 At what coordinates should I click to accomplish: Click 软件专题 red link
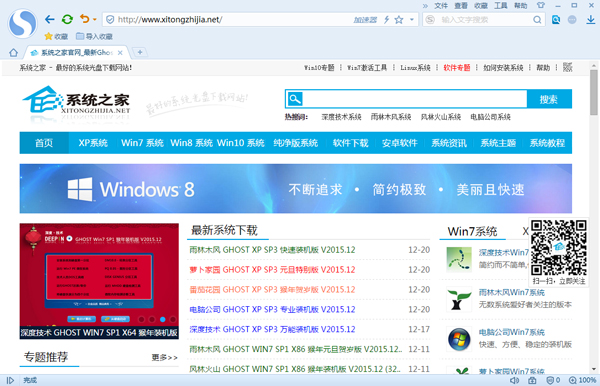point(457,68)
